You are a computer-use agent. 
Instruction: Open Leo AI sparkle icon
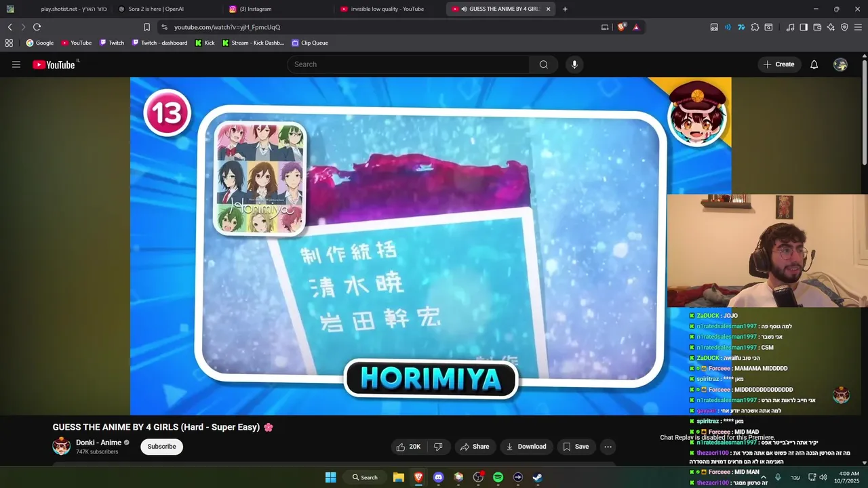pyautogui.click(x=831, y=27)
